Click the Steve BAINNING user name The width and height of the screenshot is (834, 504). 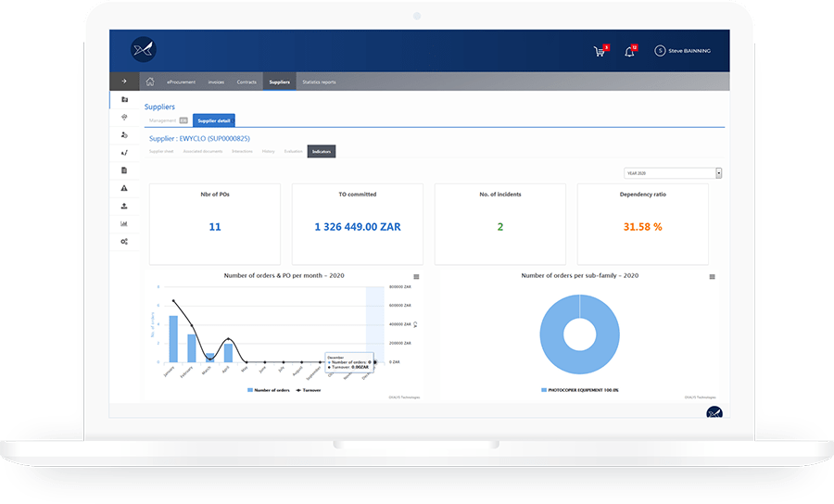click(x=689, y=51)
